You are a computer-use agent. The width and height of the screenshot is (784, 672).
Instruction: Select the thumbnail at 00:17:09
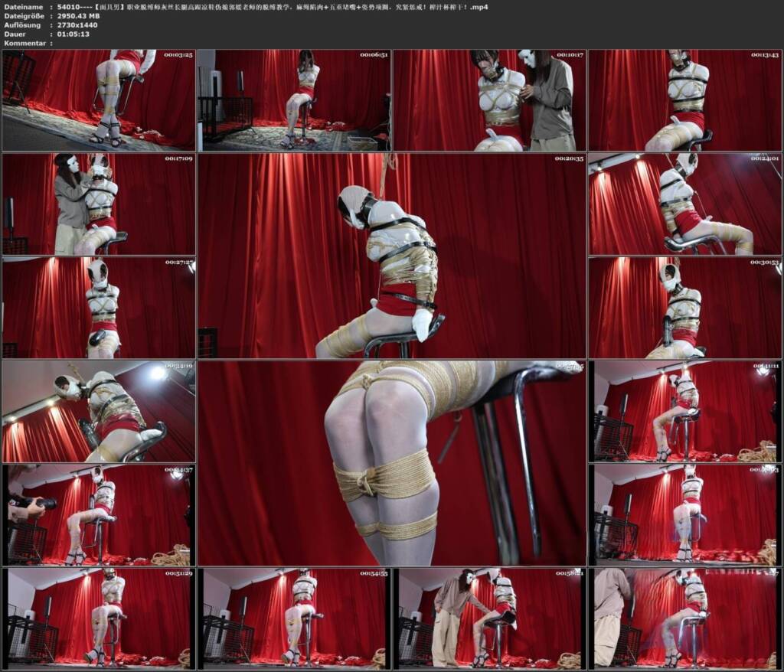[x=99, y=204]
